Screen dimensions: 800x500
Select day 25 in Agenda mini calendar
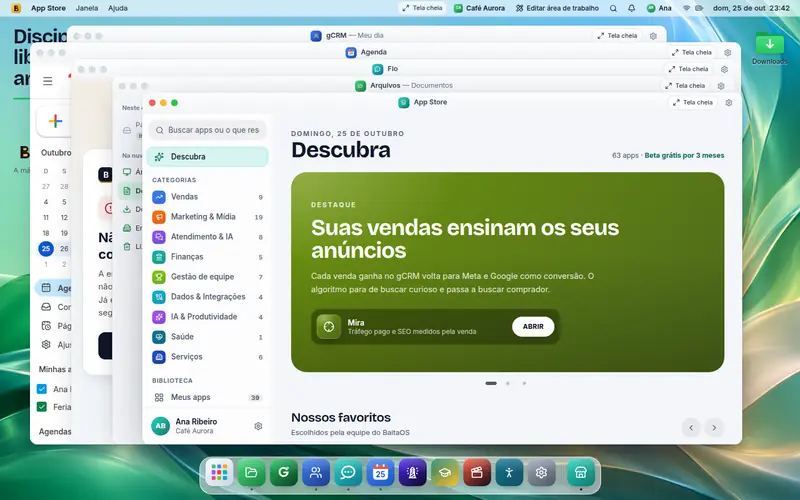[46, 248]
